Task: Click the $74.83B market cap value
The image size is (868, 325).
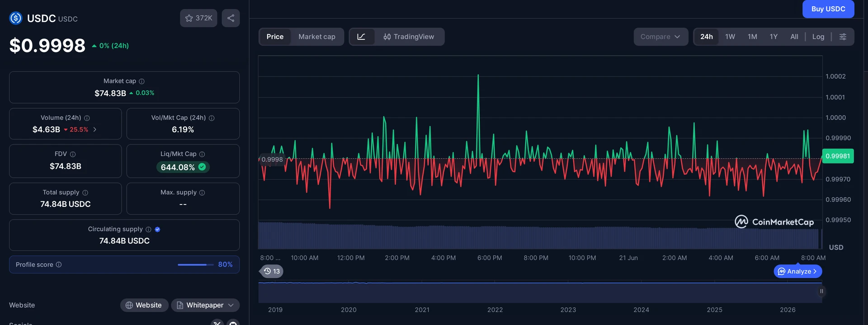Action: 110,93
